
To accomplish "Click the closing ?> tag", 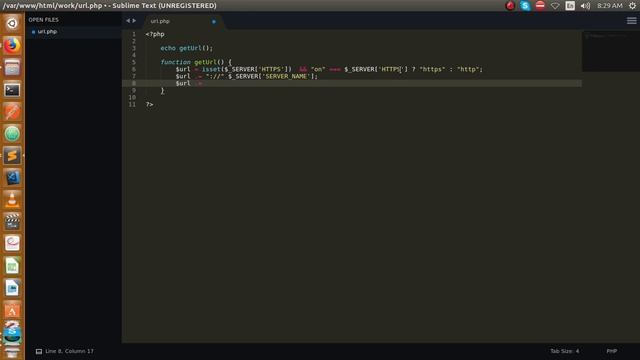I will pos(149,104).
